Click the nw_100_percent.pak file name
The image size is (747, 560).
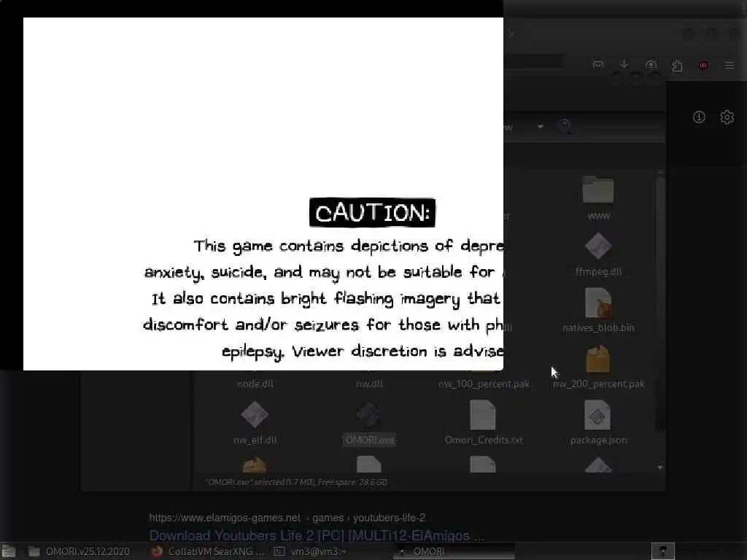pyautogui.click(x=484, y=384)
